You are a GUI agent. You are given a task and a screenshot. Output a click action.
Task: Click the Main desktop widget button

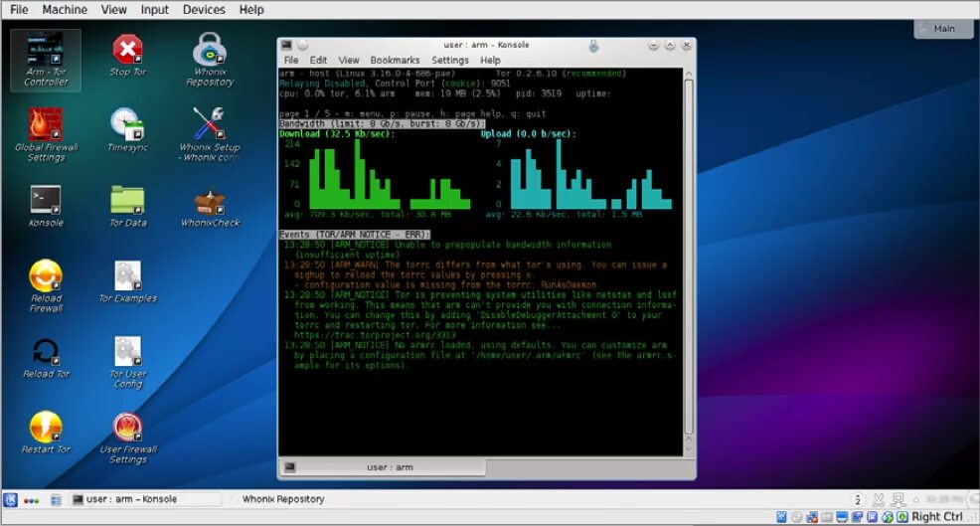[x=943, y=29]
